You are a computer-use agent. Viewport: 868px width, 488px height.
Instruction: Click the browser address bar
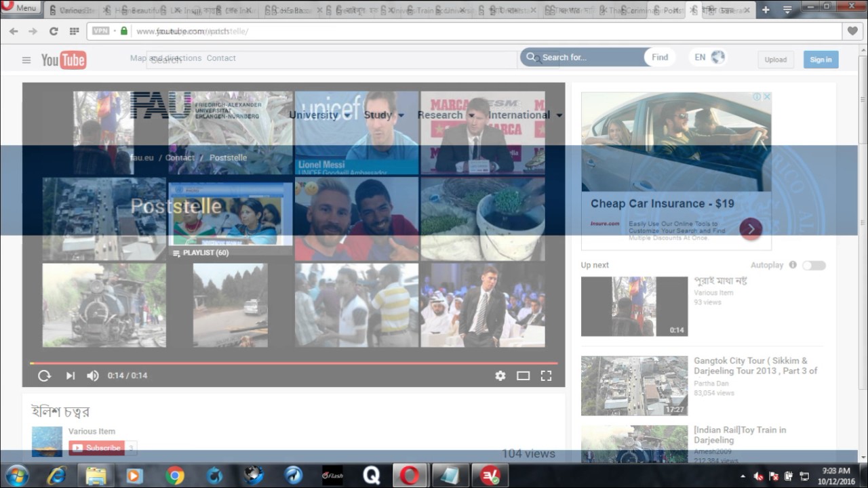[463, 31]
